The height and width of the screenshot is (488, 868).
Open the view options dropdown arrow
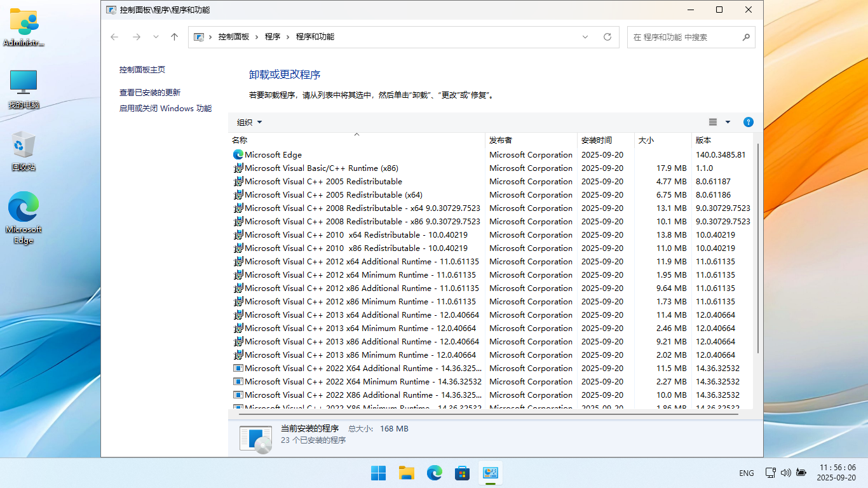[x=728, y=122]
